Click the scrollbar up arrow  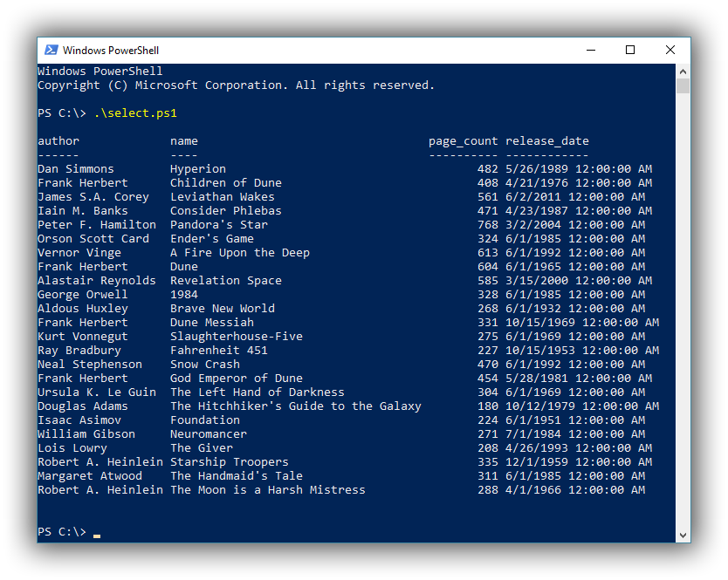pyautogui.click(x=683, y=71)
